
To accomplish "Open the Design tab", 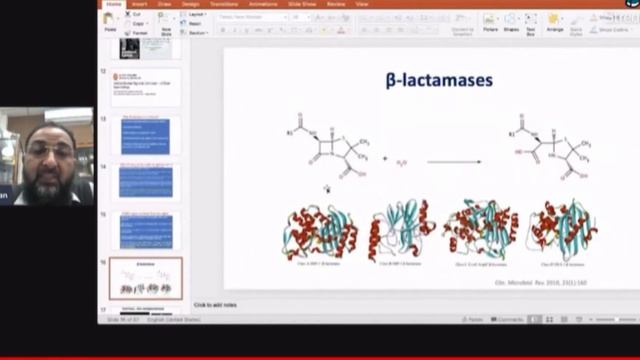I will (191, 4).
